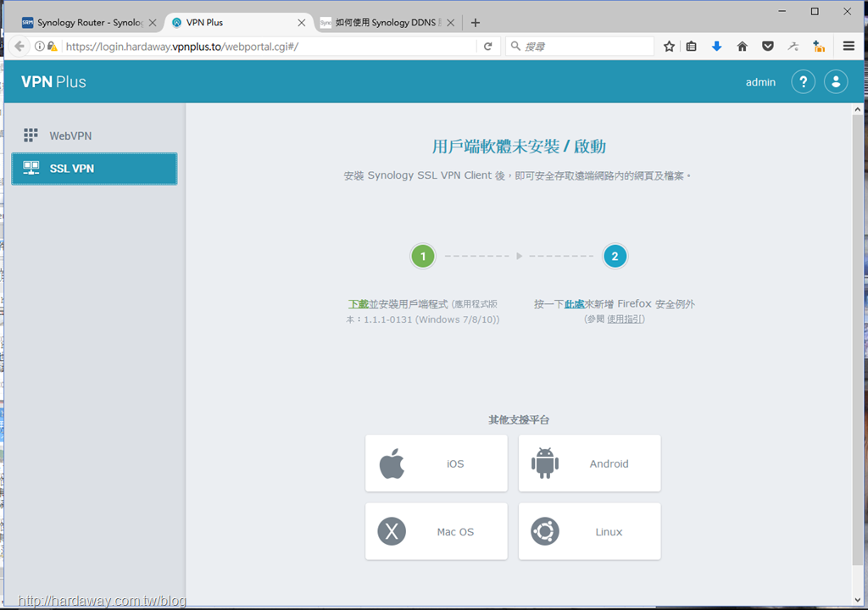The height and width of the screenshot is (610, 868).
Task: Click the 其他支援平台 label
Action: 519,420
